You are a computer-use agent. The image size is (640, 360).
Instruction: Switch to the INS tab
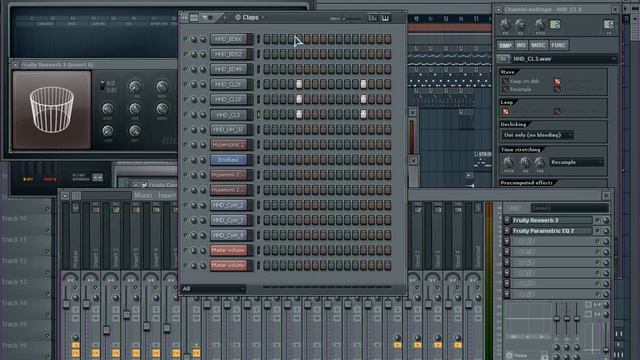(521, 45)
